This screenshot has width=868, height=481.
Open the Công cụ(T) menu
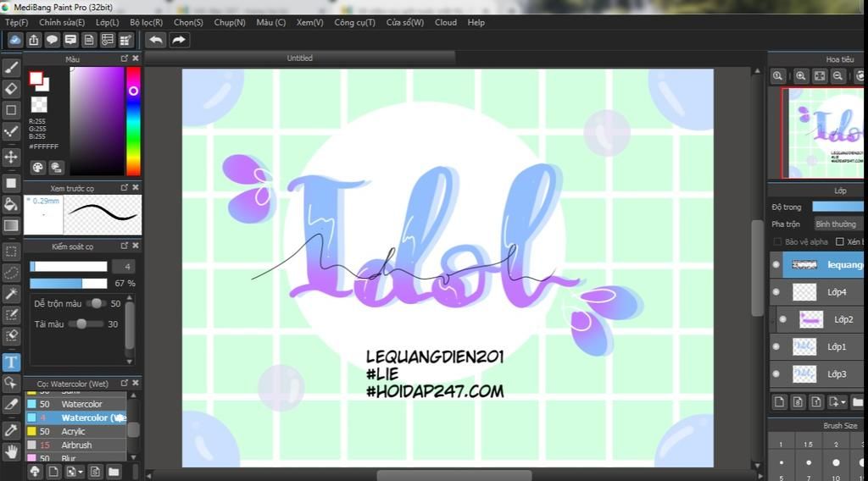354,23
